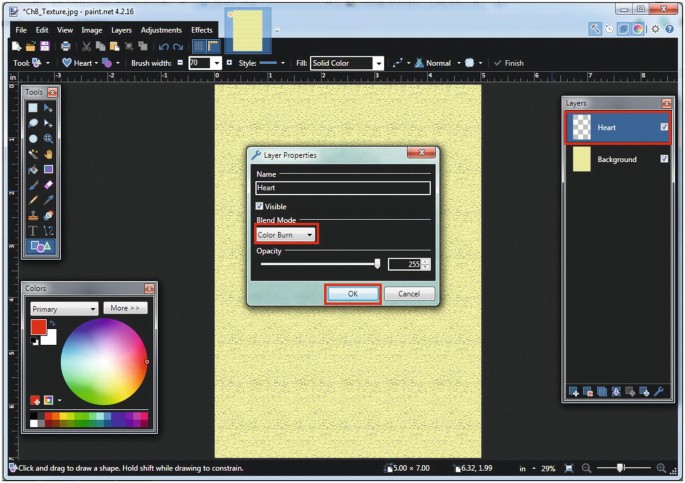Expand the Primary color selector dropdown
The height and width of the screenshot is (483, 685).
pyautogui.click(x=64, y=309)
